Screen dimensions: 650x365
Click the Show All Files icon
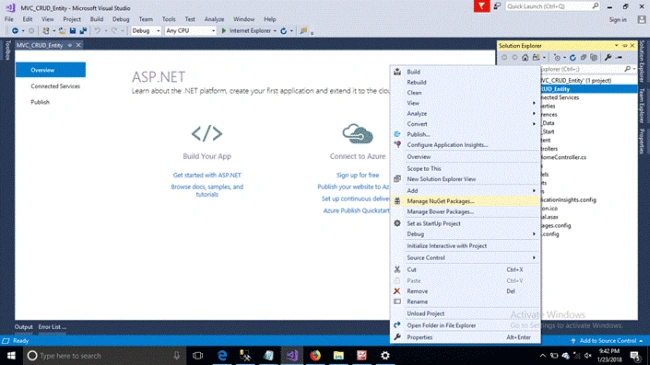(594, 58)
